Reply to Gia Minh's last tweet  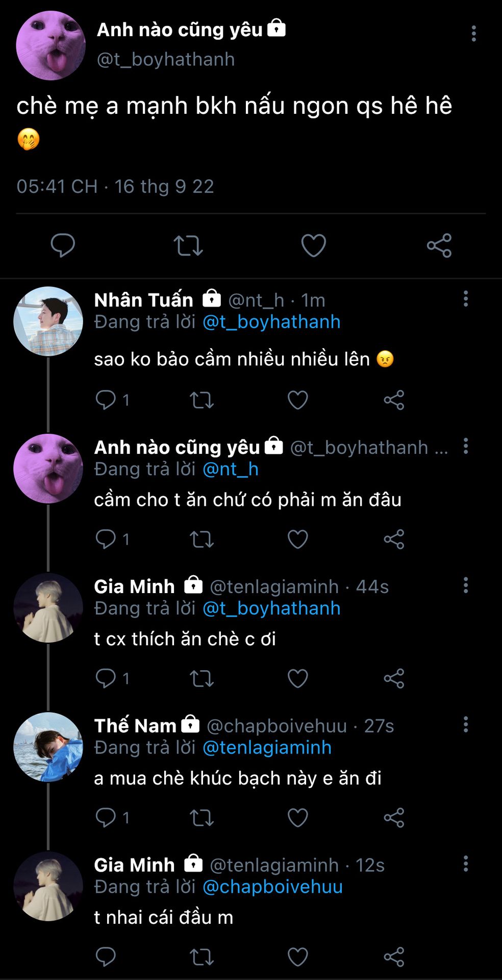click(106, 957)
